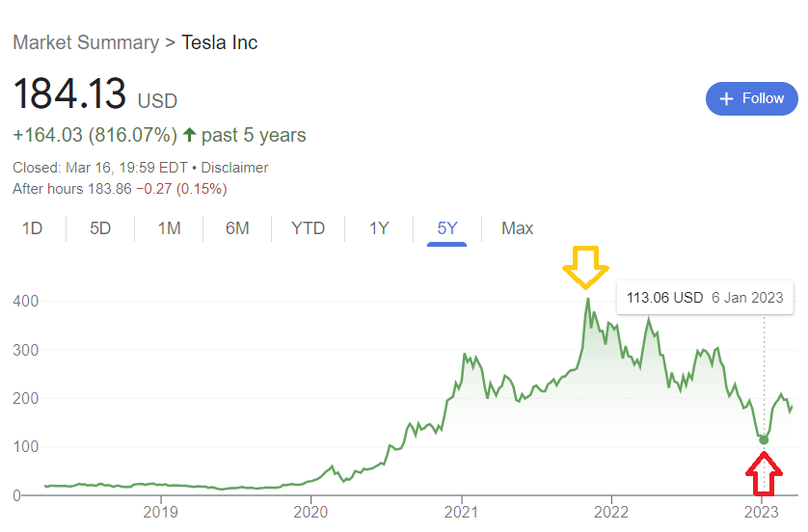
Task: Open the Disclaimer link
Action: pos(233,168)
